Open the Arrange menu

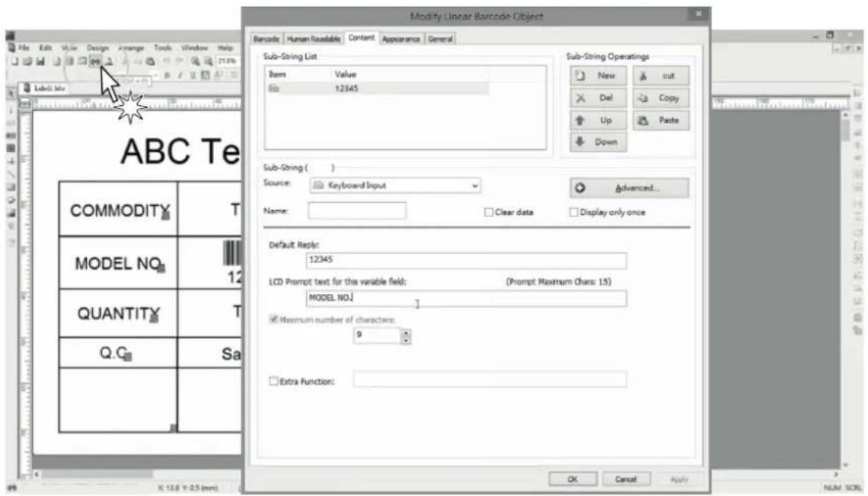[x=131, y=48]
